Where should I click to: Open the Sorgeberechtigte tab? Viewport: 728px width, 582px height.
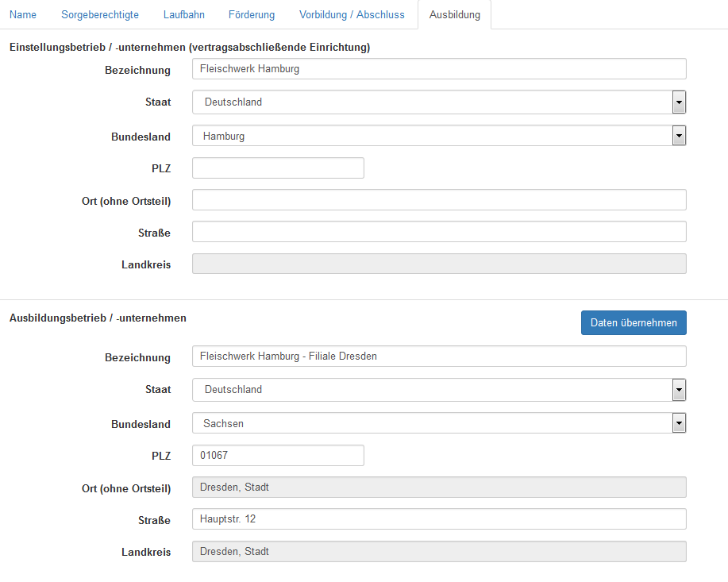click(x=100, y=14)
